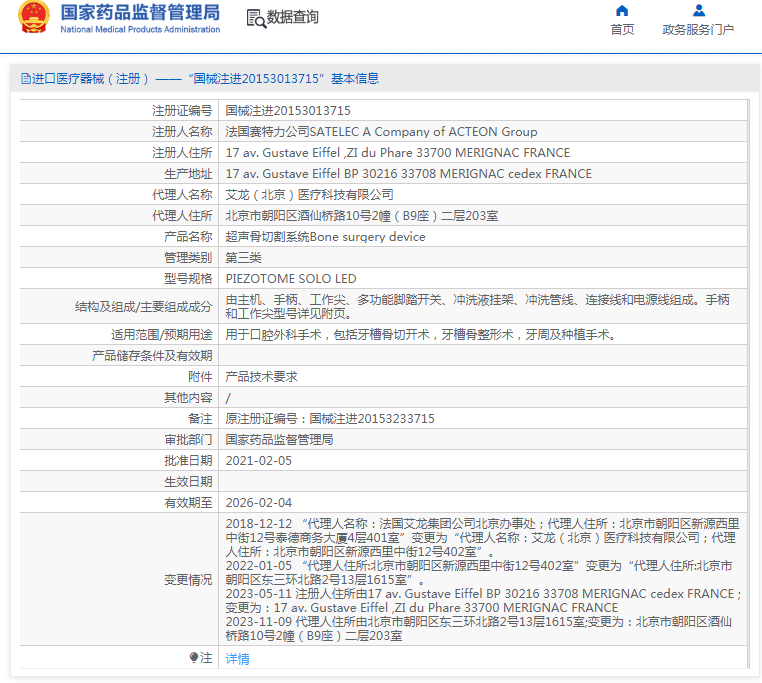Click the 注册人名称 label

pyautogui.click(x=182, y=132)
